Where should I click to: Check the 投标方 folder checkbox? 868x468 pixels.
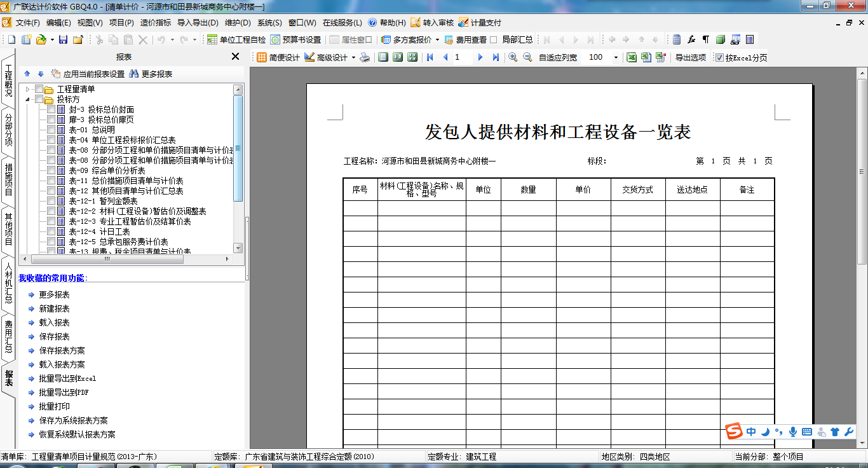[39, 99]
